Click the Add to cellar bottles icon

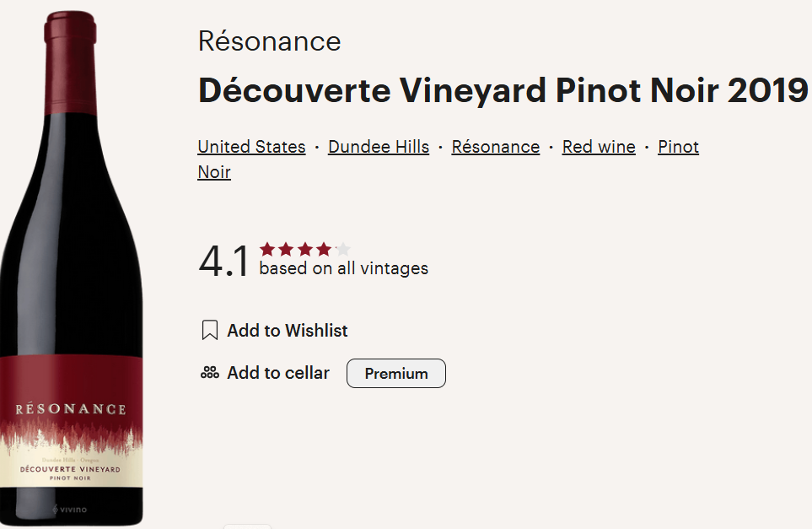click(x=210, y=373)
